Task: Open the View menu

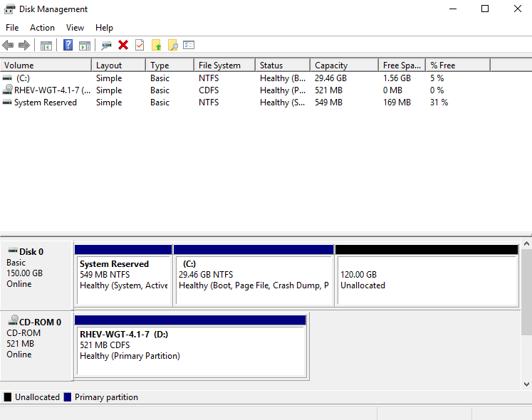Action: (75, 28)
